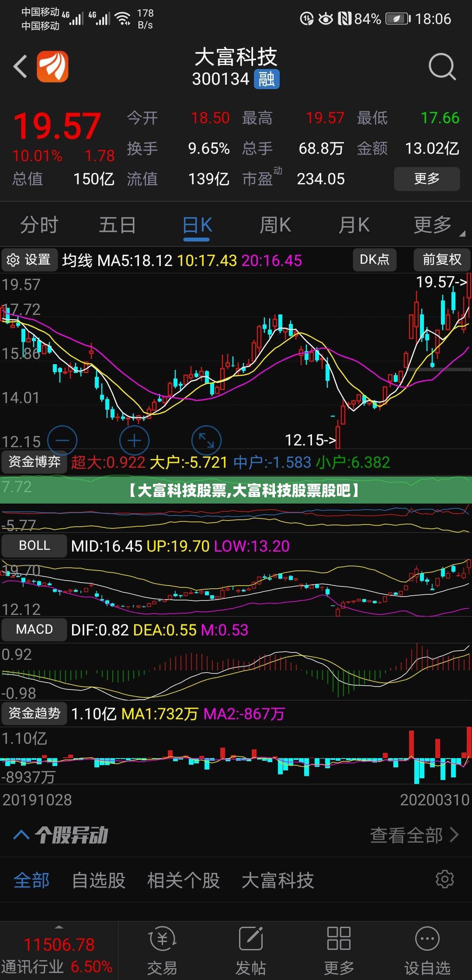Tap stock code 300134

point(221,79)
